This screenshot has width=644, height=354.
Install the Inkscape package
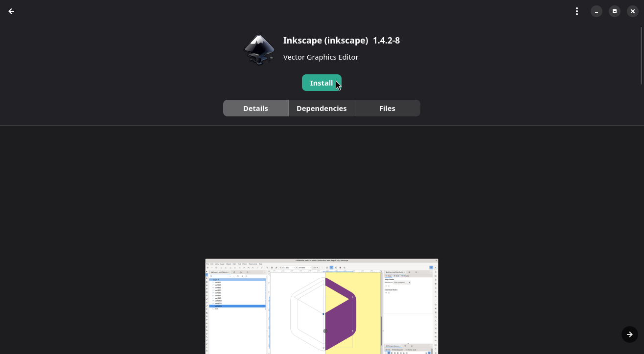(321, 83)
